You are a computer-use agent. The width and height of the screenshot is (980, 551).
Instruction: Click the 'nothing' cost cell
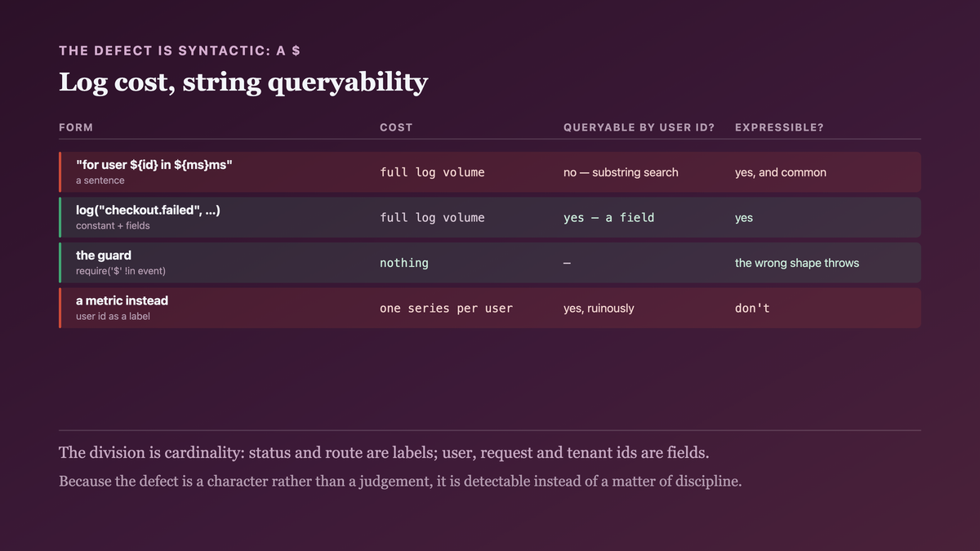point(404,263)
